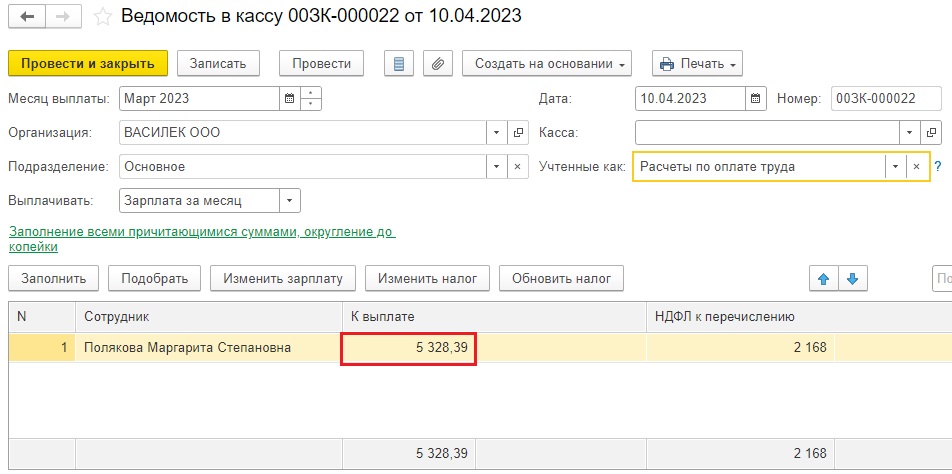
Task: Open the Печать menu
Action: tap(698, 63)
